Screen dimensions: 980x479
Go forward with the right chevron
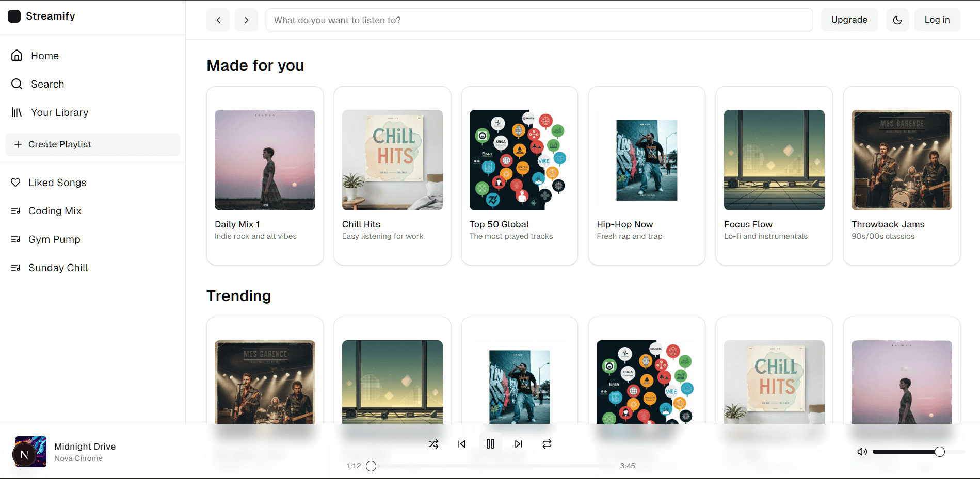tap(247, 20)
